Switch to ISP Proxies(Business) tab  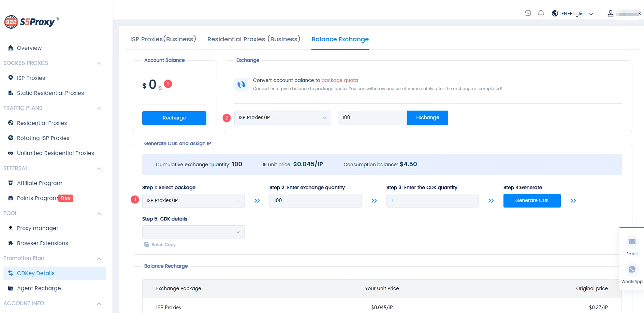point(163,39)
